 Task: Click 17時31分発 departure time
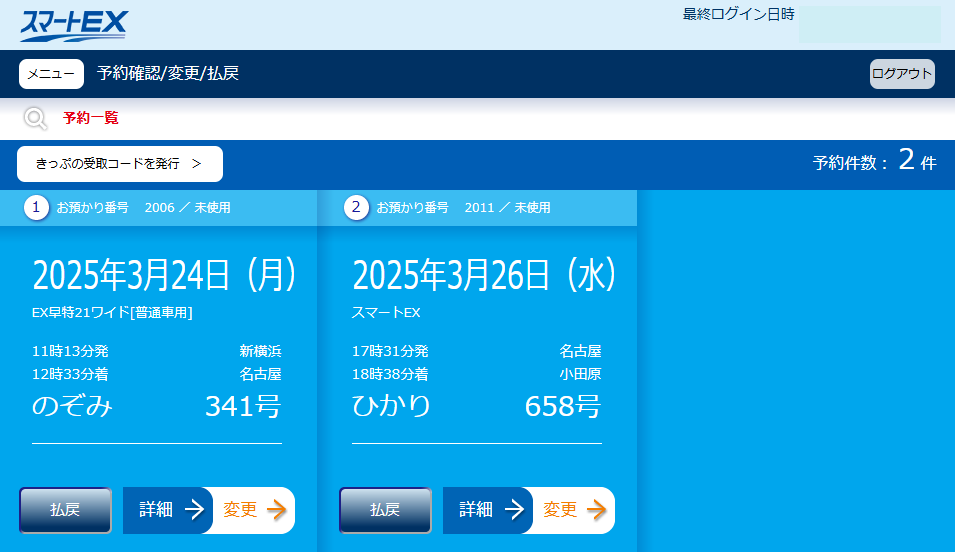click(390, 352)
